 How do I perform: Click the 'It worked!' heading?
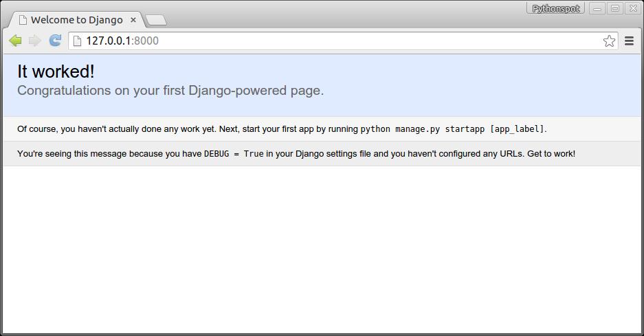pos(56,71)
